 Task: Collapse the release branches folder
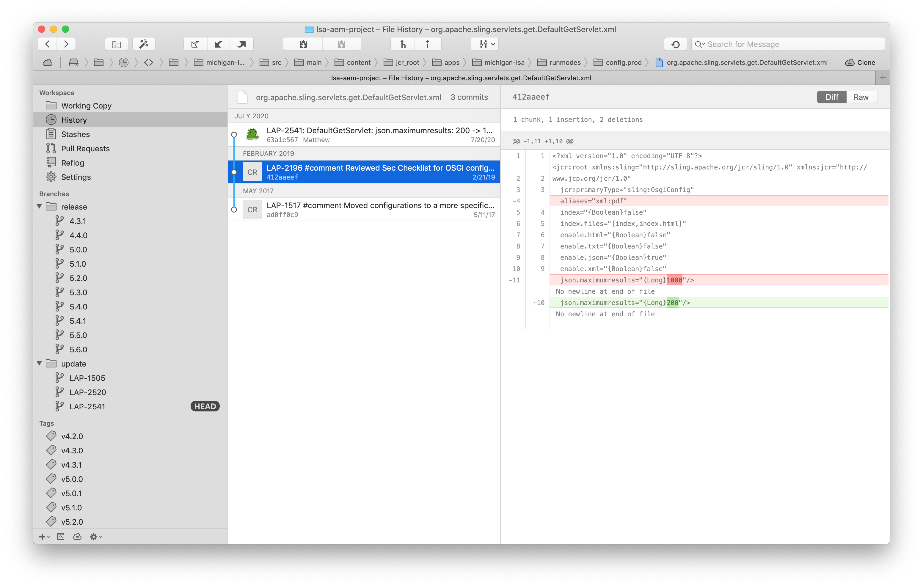40,206
